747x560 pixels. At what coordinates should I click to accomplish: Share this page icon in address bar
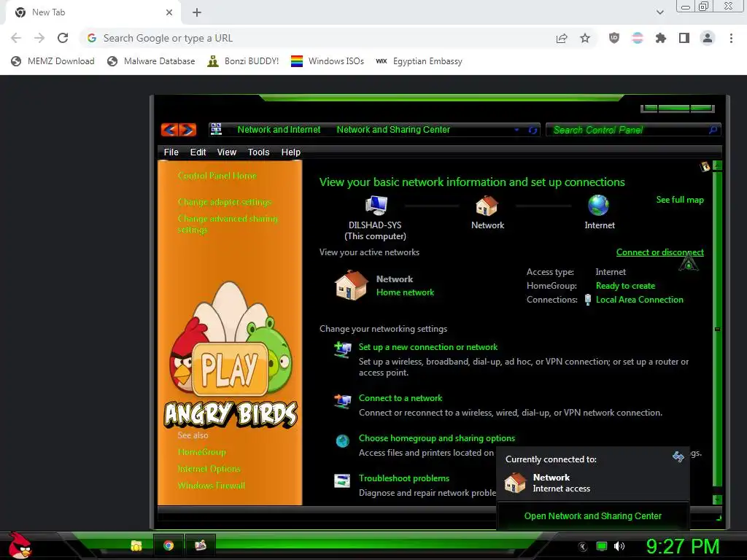(562, 39)
